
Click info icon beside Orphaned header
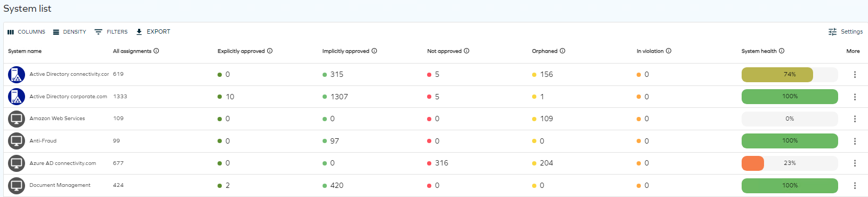pyautogui.click(x=562, y=51)
